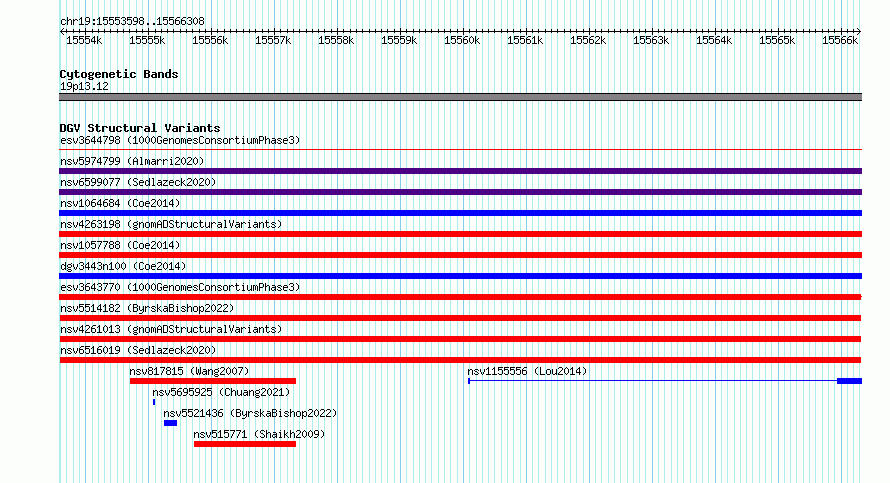Click the red nsv1057788 variant bar
The height and width of the screenshot is (483, 890).
coord(460,255)
